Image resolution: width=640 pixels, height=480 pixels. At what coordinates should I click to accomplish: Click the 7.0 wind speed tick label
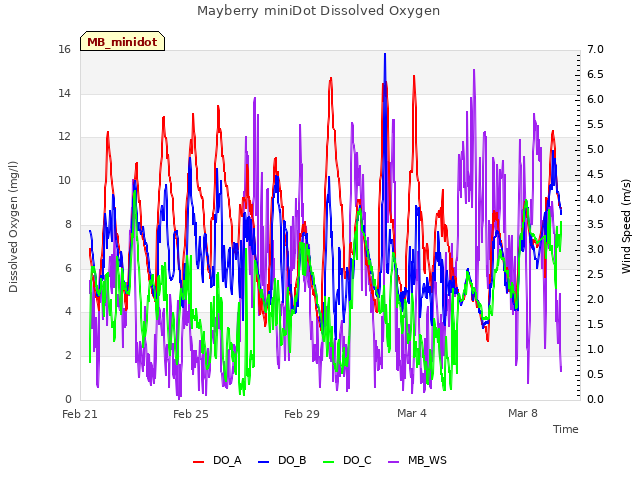[595, 49]
